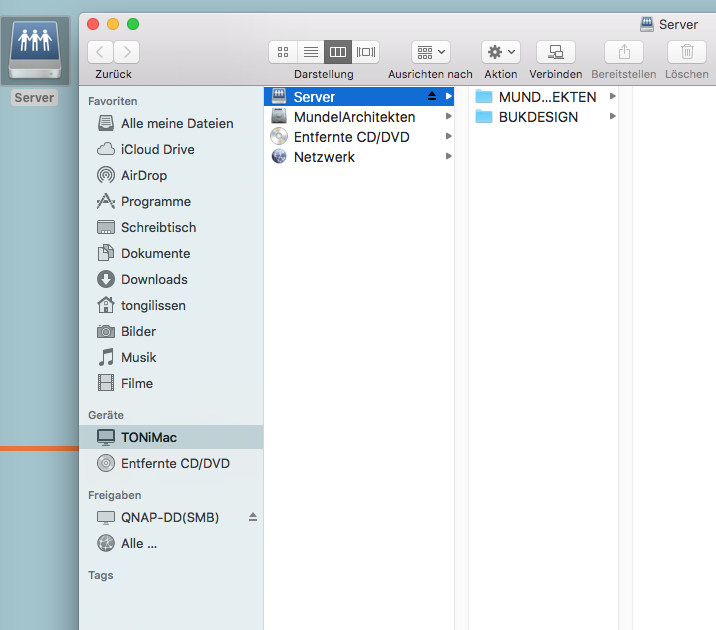The image size is (716, 630).
Task: Select MundelArchitekten drive in column
Action: pyautogui.click(x=354, y=117)
